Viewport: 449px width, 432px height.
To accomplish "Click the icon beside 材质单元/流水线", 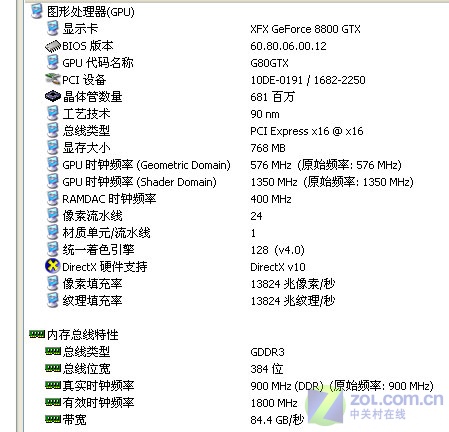I will pyautogui.click(x=52, y=232).
